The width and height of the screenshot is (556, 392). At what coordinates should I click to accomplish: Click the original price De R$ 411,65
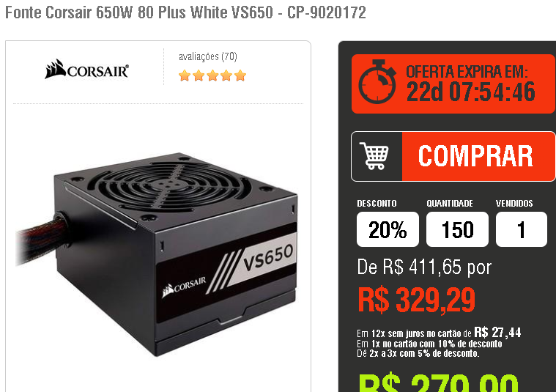coord(424,267)
